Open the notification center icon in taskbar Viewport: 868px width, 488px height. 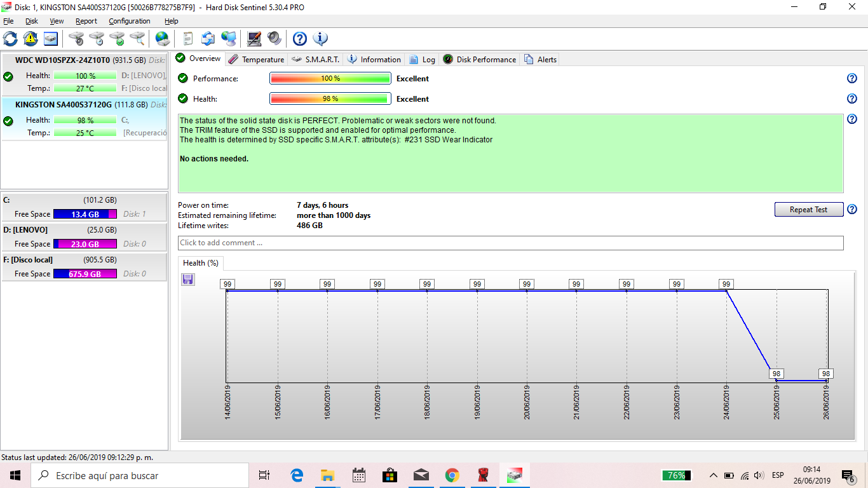click(848, 475)
